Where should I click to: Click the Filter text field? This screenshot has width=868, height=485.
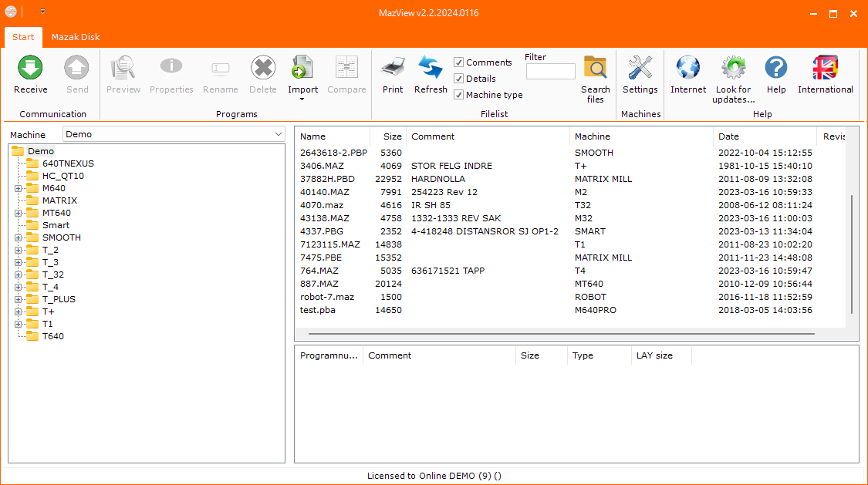click(550, 72)
